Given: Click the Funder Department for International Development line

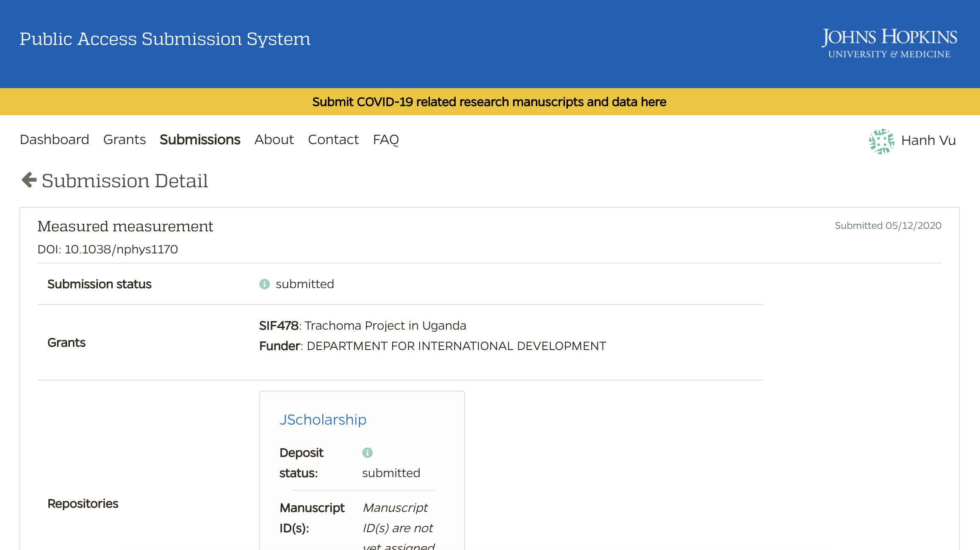Looking at the screenshot, I should 432,346.
